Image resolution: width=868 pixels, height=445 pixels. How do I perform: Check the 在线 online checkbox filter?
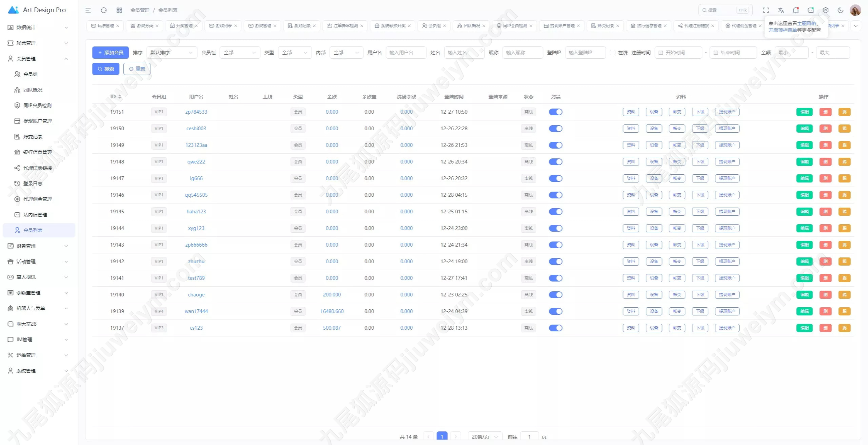pos(613,53)
